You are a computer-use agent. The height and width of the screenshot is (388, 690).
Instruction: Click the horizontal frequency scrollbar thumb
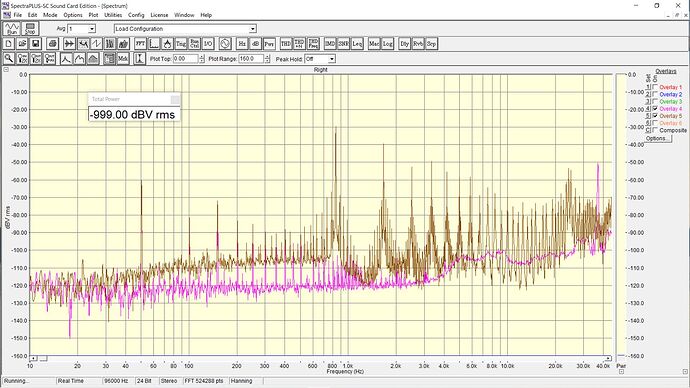point(43,359)
